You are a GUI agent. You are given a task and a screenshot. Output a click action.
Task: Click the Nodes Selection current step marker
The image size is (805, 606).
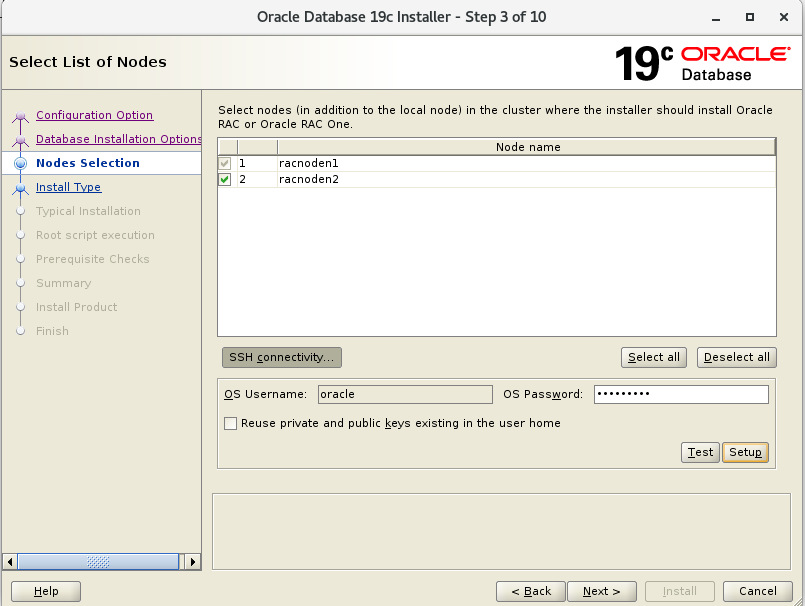point(21,163)
